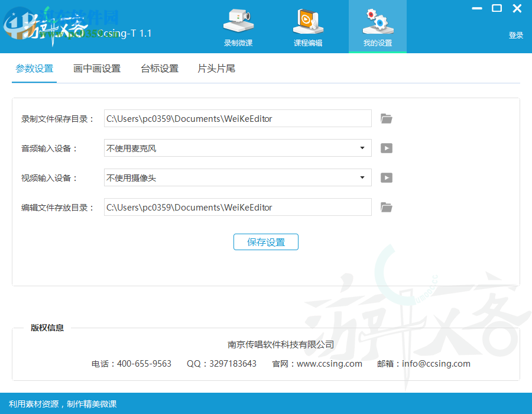The height and width of the screenshot is (414, 532).
Task: Switch to the 片头片尾 tab
Action: pos(216,68)
